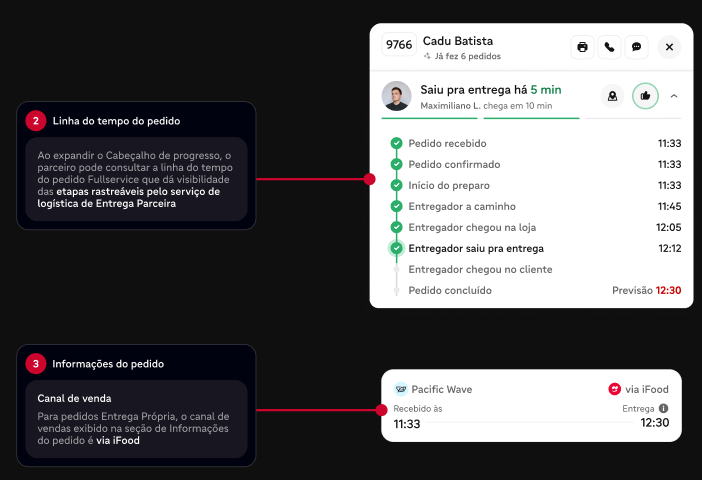This screenshot has width=702, height=480.
Task: Click the Já fez 6 pedidos label
Action: pyautogui.click(x=462, y=56)
